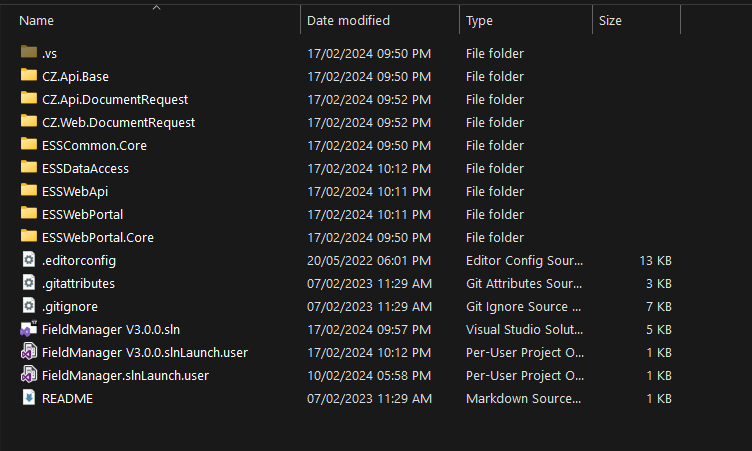Viewport: 752px width, 451px height.
Task: Select the CZ.Web.DocumentRequest folder name
Action: [x=118, y=123]
